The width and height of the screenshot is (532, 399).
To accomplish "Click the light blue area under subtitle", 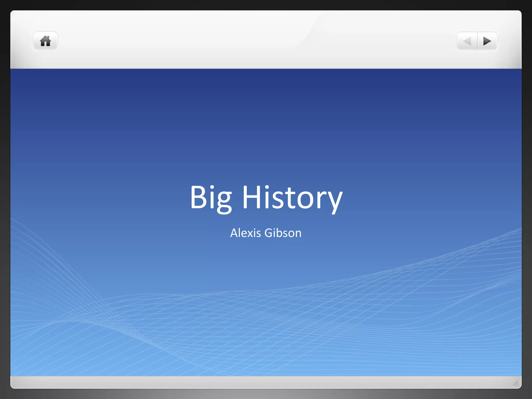I will [x=266, y=262].
